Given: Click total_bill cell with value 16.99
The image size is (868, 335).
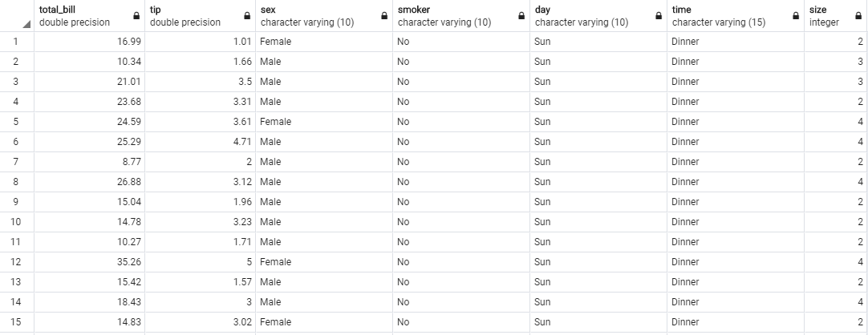Looking at the screenshot, I should [x=90, y=42].
